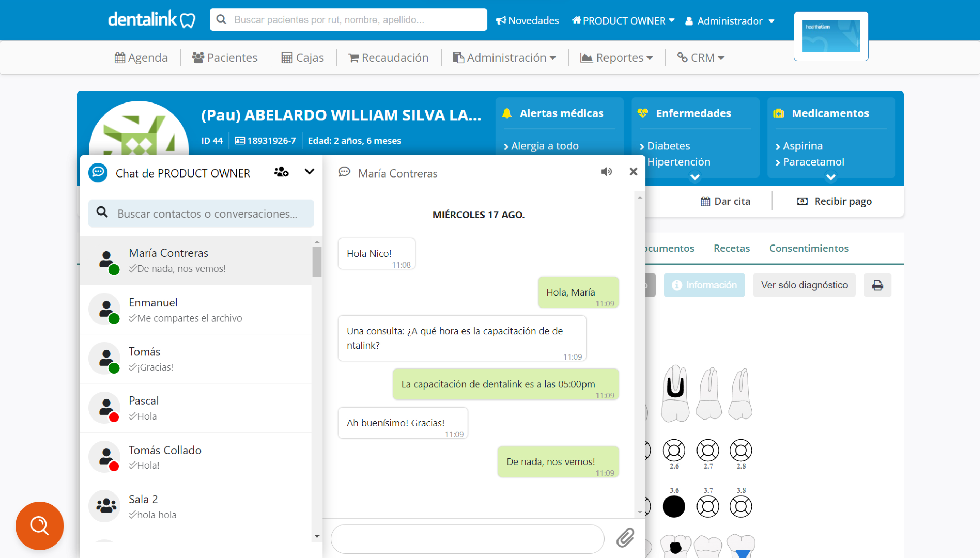
Task: Open the Alergia a todo alert link
Action: coord(544,146)
